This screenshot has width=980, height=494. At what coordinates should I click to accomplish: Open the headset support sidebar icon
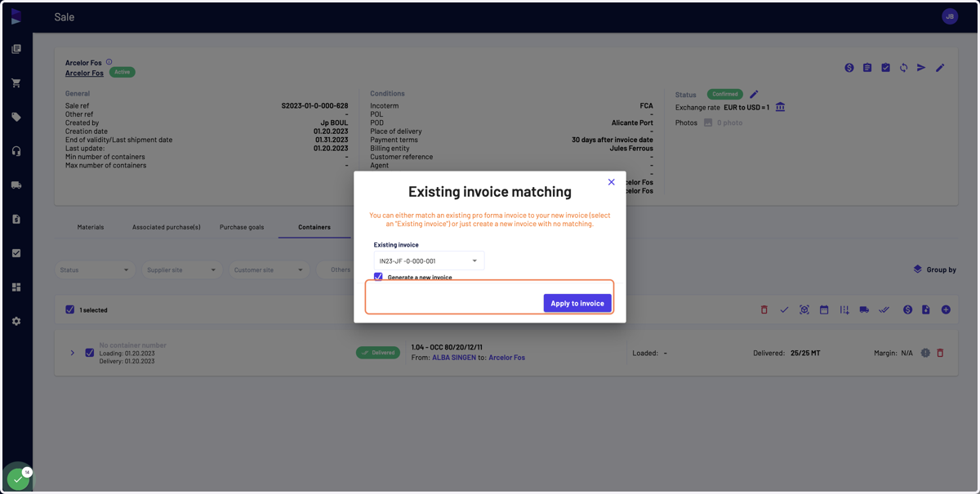(16, 151)
